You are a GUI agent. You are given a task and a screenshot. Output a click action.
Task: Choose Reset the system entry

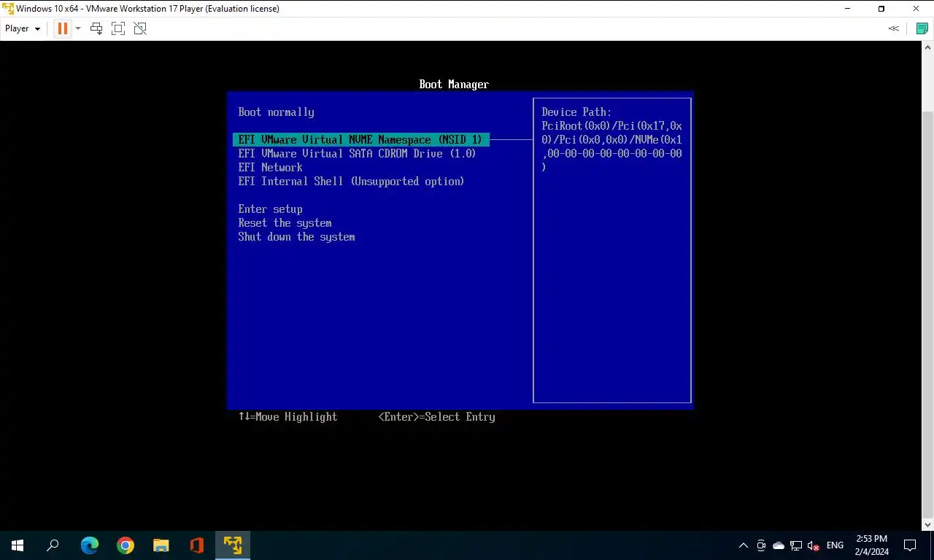point(285,223)
